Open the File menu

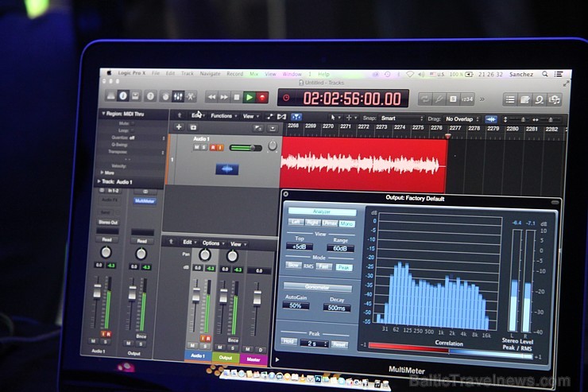point(156,73)
